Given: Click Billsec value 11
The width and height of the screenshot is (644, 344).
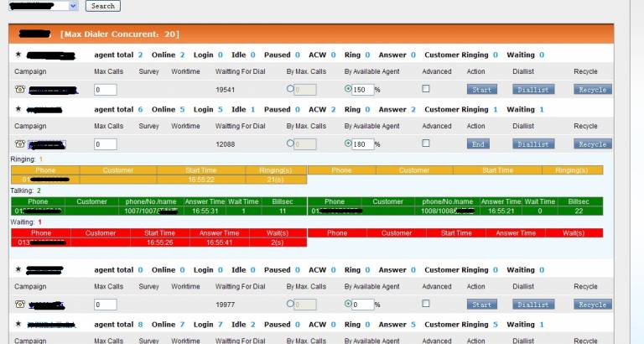Looking at the screenshot, I should (283, 211).
